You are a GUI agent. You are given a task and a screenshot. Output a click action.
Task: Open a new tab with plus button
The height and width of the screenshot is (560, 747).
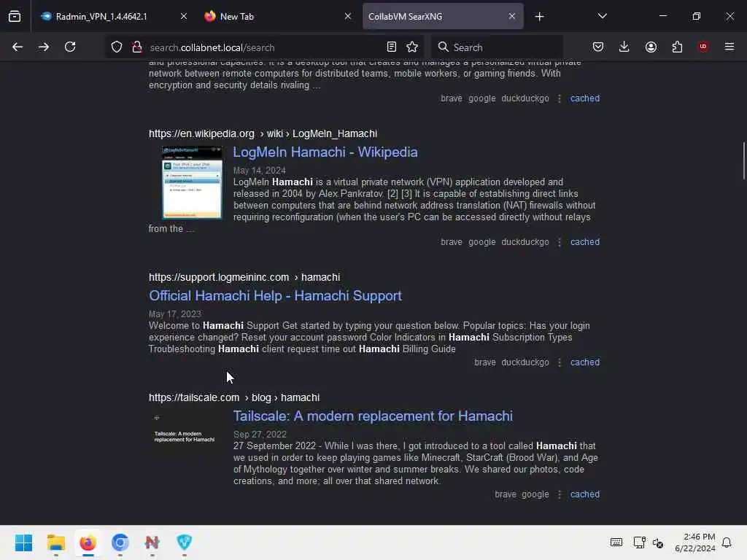pyautogui.click(x=539, y=16)
